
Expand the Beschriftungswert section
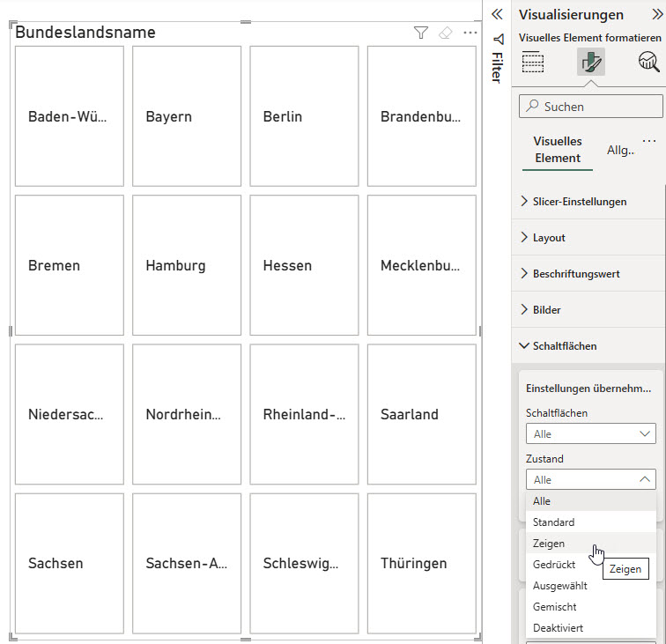(576, 274)
